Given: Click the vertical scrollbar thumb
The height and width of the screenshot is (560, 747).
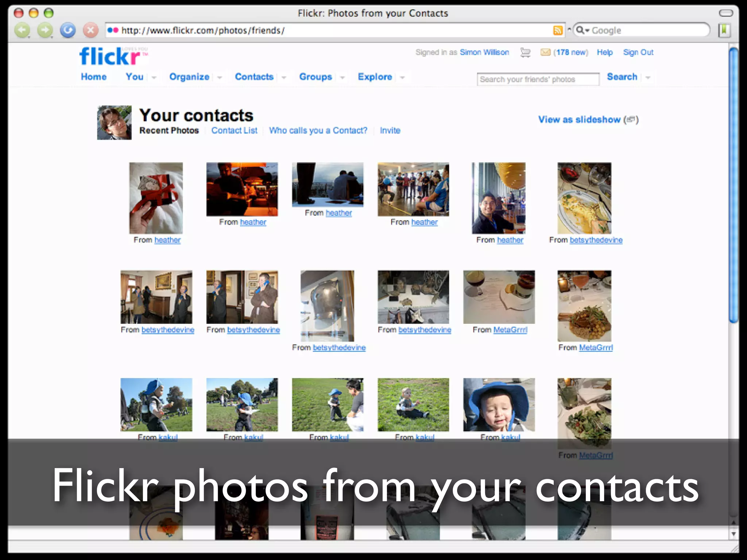Looking at the screenshot, I should [733, 185].
